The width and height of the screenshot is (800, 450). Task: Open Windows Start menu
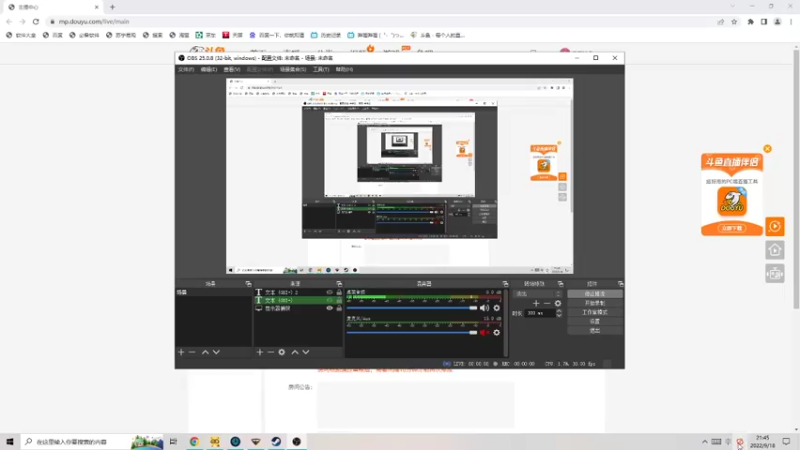click(x=10, y=441)
